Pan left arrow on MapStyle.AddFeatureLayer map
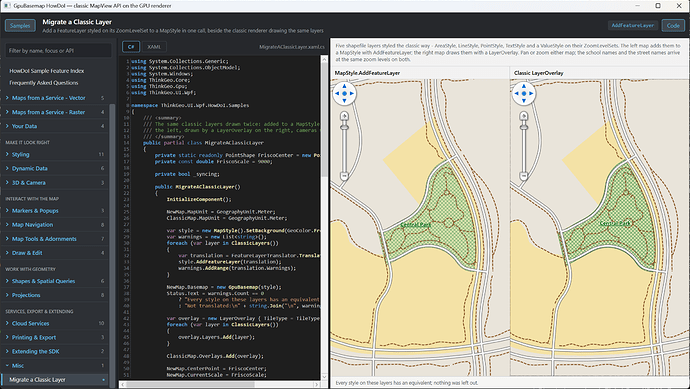690x389 pixels. 337,93
